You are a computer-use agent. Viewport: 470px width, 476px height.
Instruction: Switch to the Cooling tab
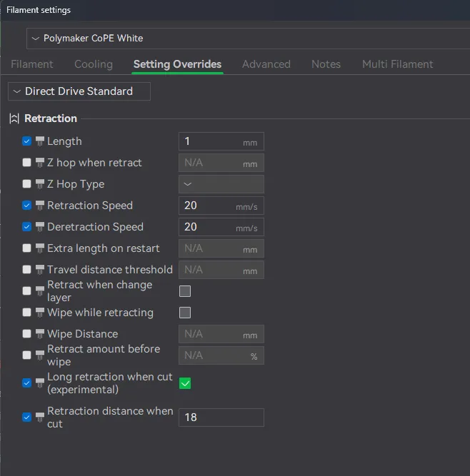coord(94,64)
